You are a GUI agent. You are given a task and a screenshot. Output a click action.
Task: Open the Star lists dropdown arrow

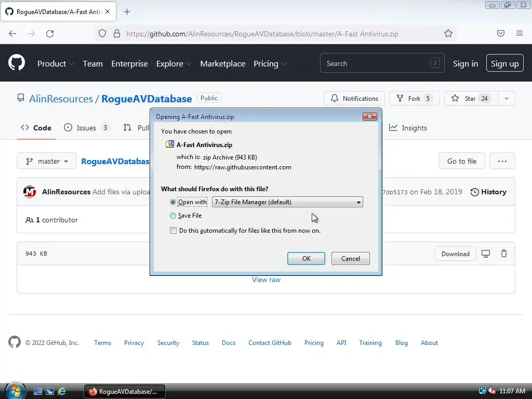point(507,98)
